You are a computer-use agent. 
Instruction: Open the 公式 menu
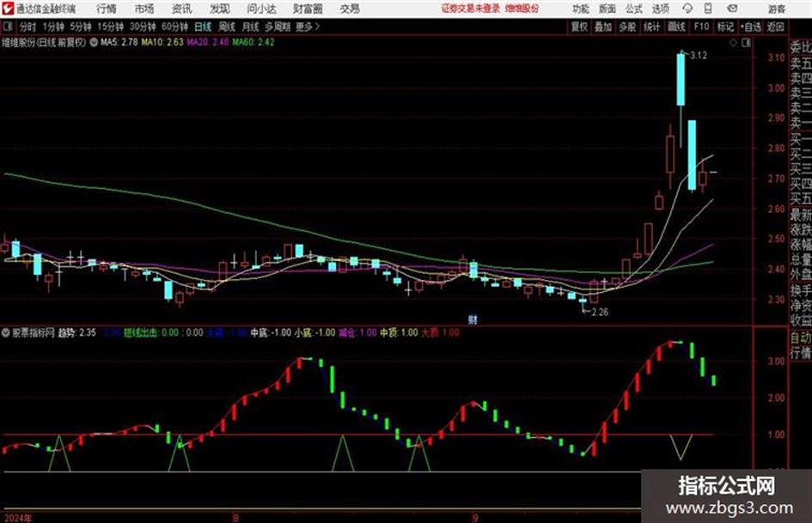click(634, 9)
